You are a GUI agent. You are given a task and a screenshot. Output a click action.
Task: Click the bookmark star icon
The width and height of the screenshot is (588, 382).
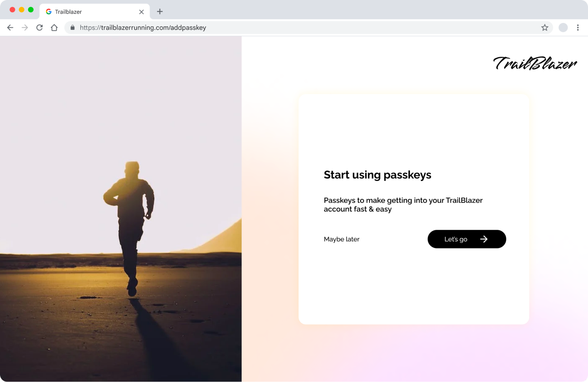545,27
